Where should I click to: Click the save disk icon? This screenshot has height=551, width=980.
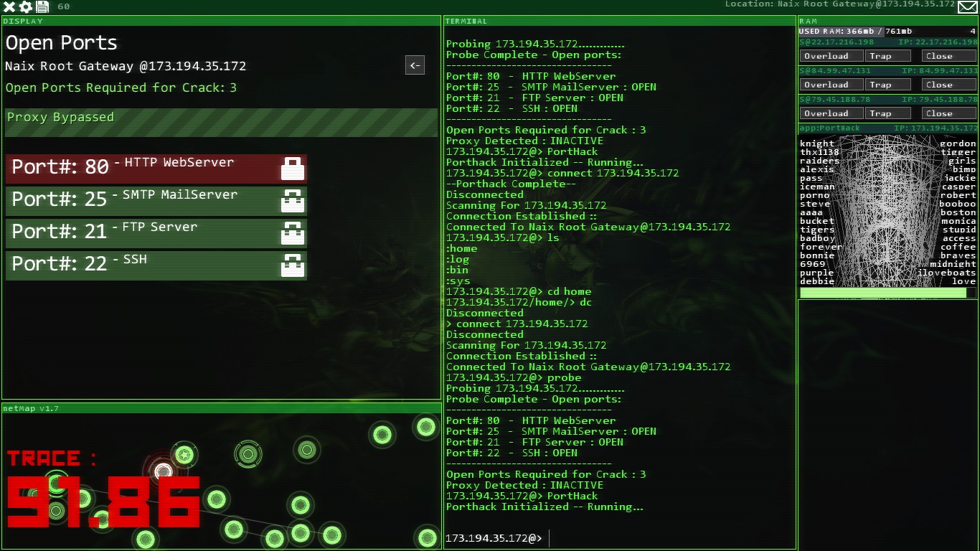(x=42, y=7)
